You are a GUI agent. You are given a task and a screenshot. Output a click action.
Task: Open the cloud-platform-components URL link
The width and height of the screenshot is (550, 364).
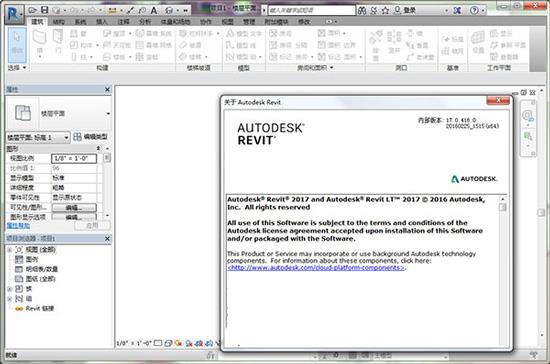click(x=316, y=268)
